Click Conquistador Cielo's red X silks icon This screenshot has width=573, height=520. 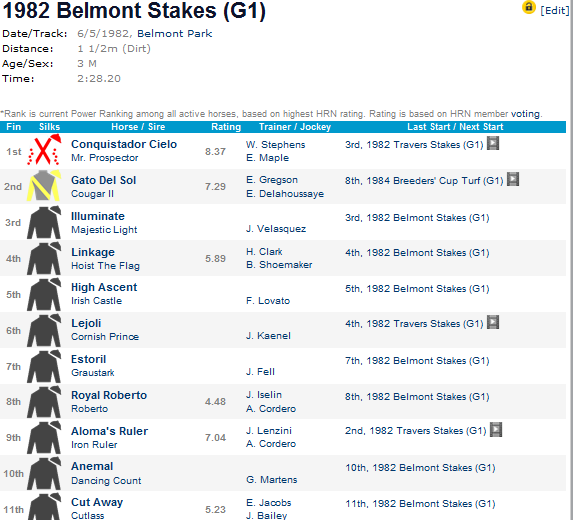click(44, 149)
